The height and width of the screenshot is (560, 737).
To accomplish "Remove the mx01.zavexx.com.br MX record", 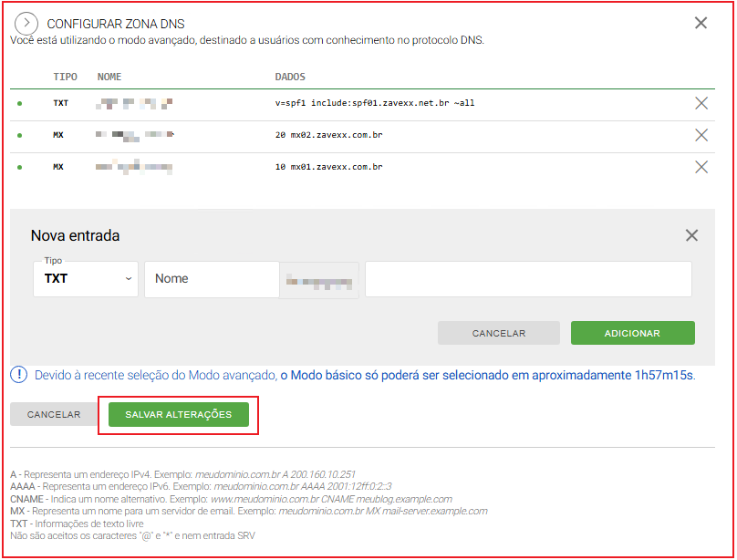I will (701, 167).
